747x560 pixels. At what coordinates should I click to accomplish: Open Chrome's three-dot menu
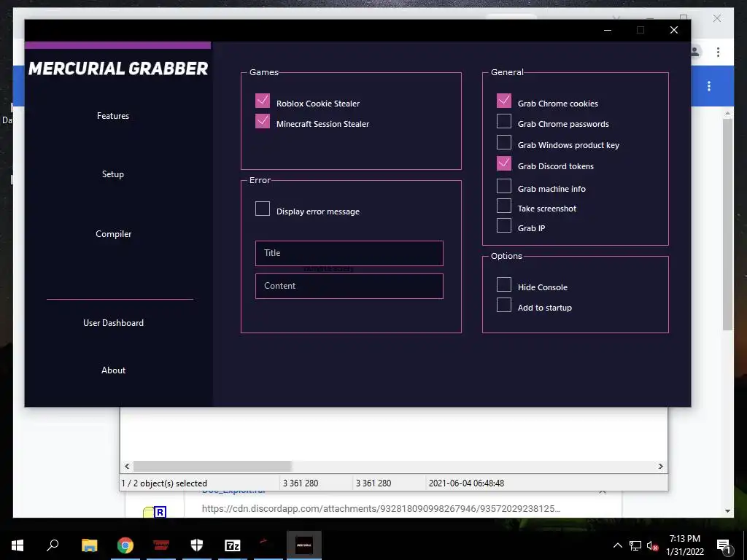coord(718,52)
